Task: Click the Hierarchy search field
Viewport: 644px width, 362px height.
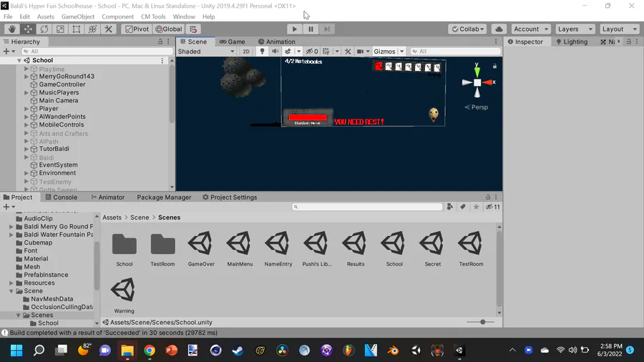Action: coord(97,52)
